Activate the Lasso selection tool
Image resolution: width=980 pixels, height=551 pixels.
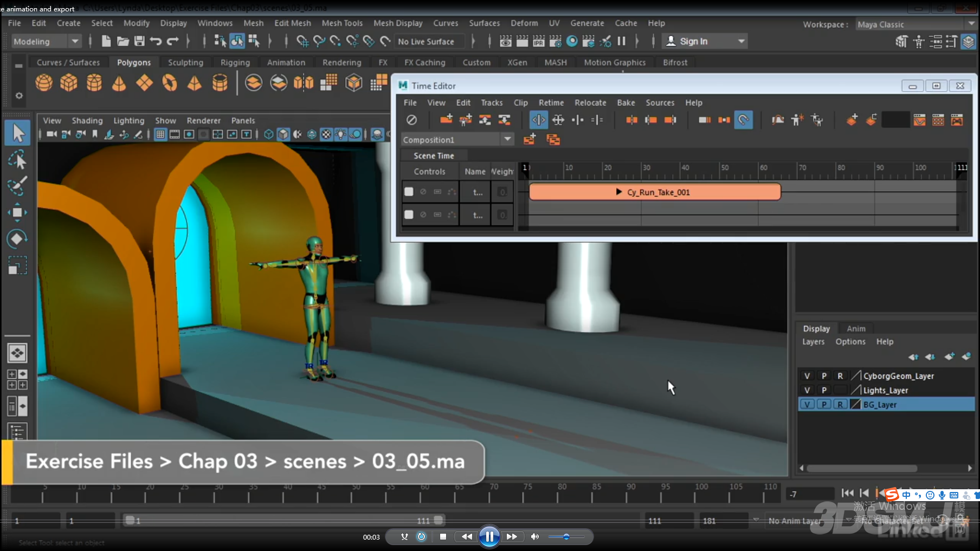[x=17, y=160]
